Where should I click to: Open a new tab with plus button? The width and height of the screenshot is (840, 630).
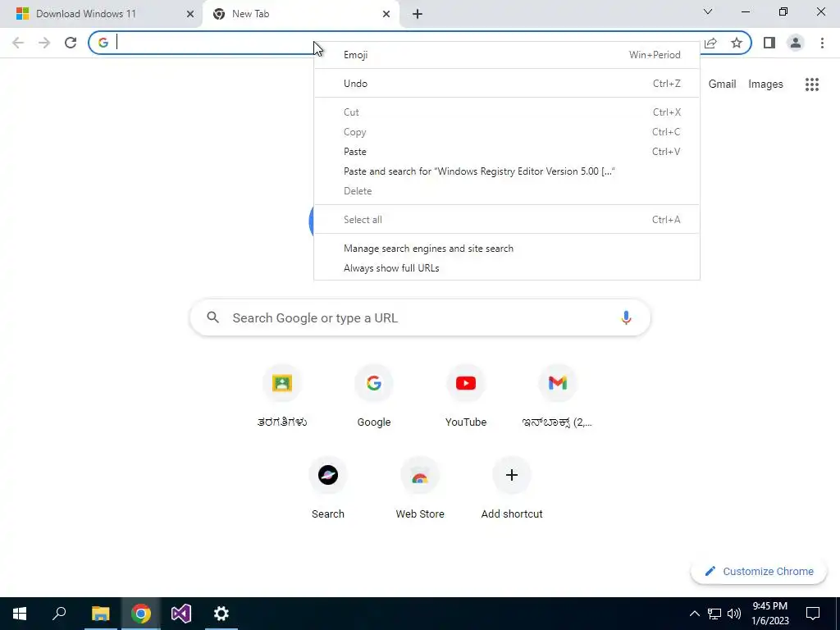(x=418, y=14)
